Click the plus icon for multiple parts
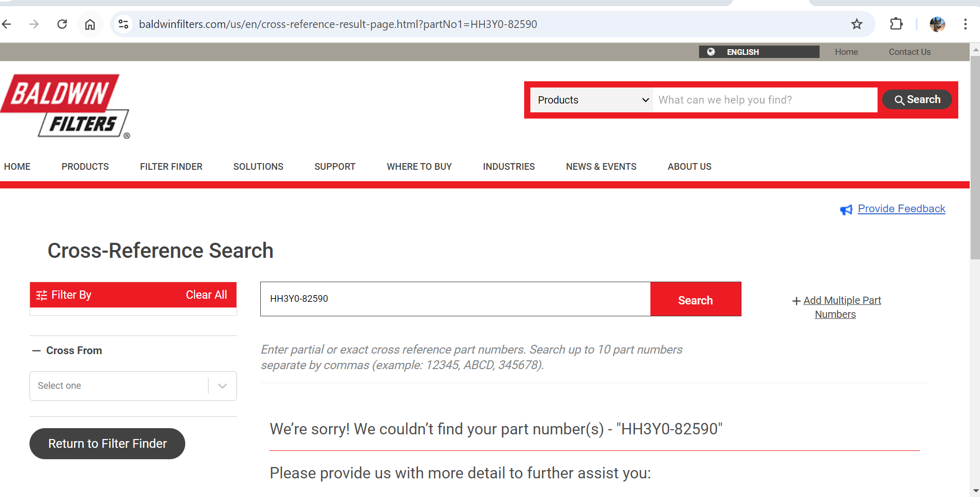 [797, 301]
